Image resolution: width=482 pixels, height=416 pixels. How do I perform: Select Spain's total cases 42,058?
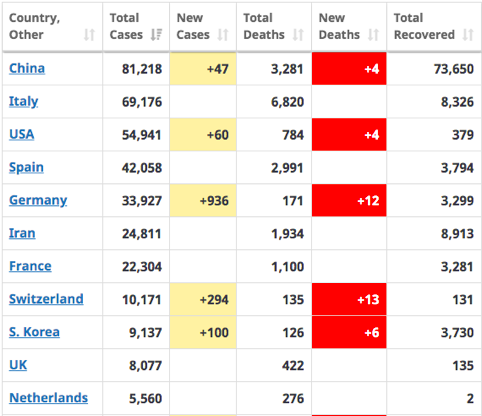[x=142, y=168]
